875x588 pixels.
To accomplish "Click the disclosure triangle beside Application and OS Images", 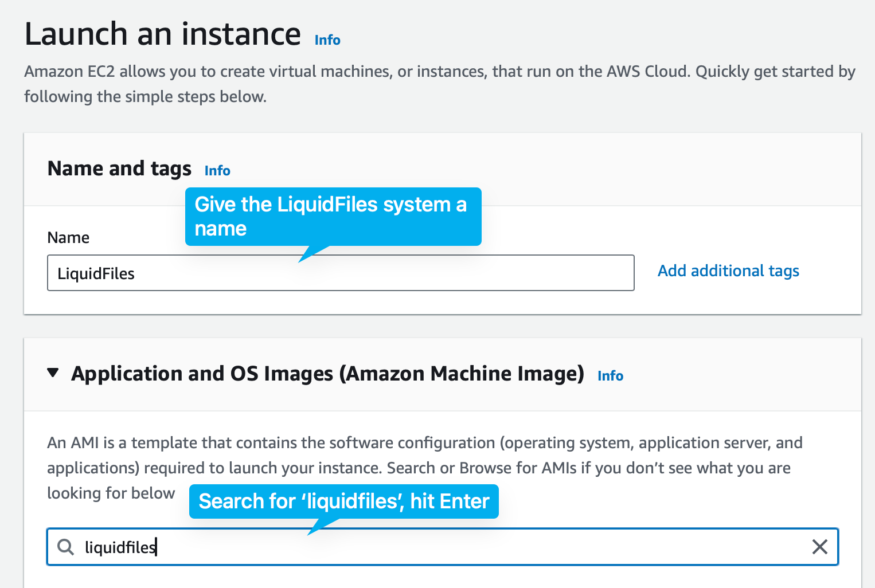I will pyautogui.click(x=53, y=373).
